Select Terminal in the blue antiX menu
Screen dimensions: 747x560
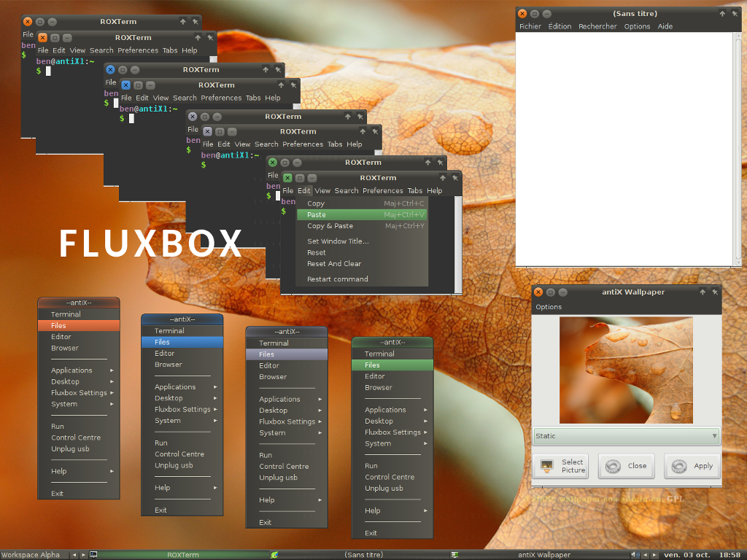pyautogui.click(x=182, y=330)
